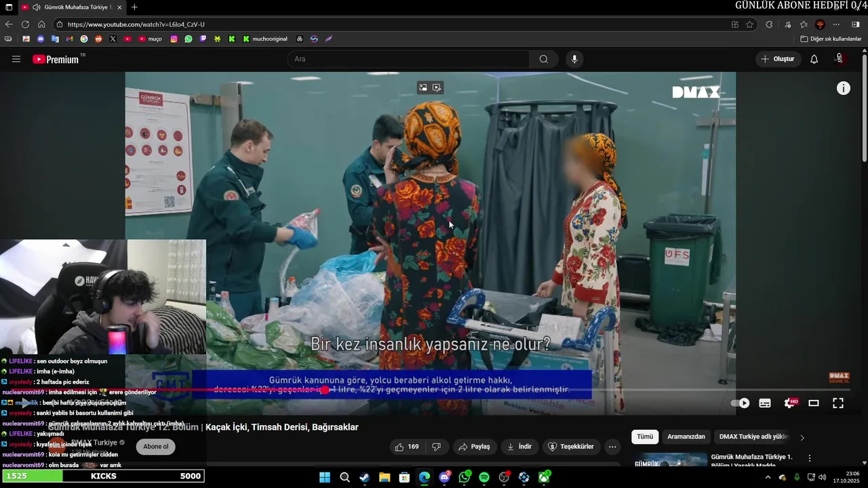Viewport: 868px width, 488px height.
Task: Open Steam from the taskbar
Action: [364, 477]
